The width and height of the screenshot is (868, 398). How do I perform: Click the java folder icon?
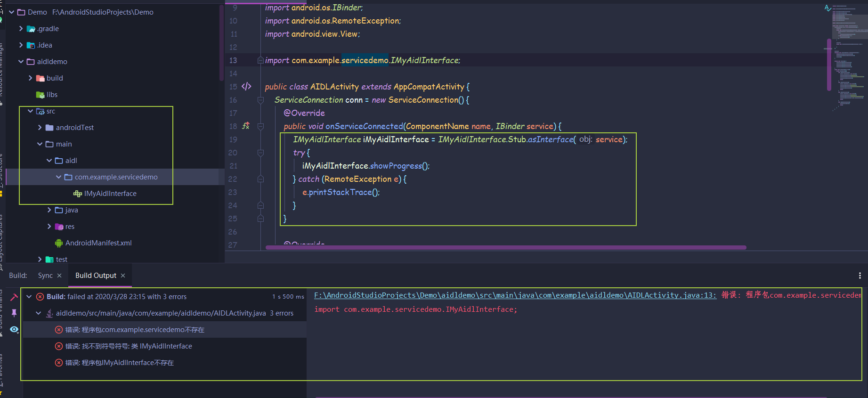tap(59, 210)
